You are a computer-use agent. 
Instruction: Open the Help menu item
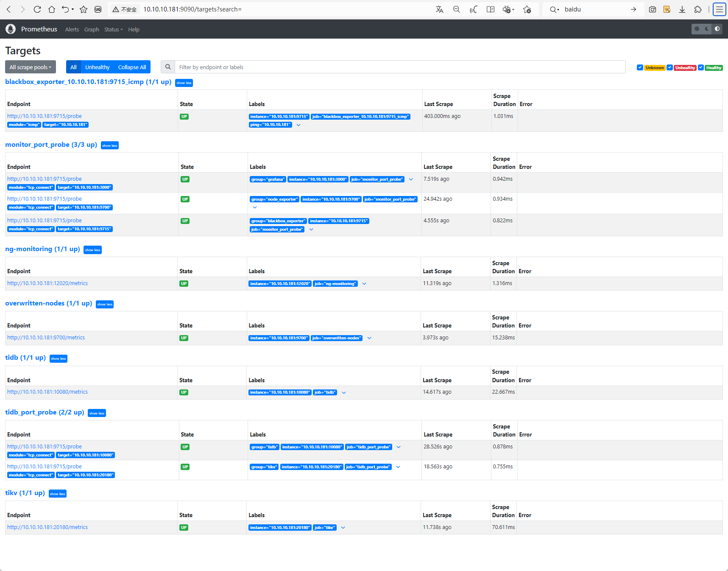[134, 29]
